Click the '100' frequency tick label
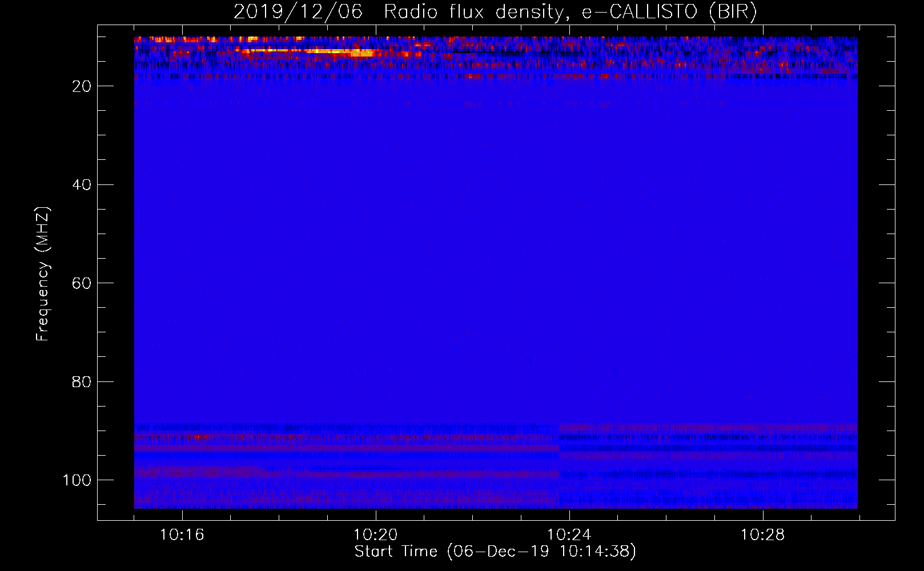 (x=77, y=480)
